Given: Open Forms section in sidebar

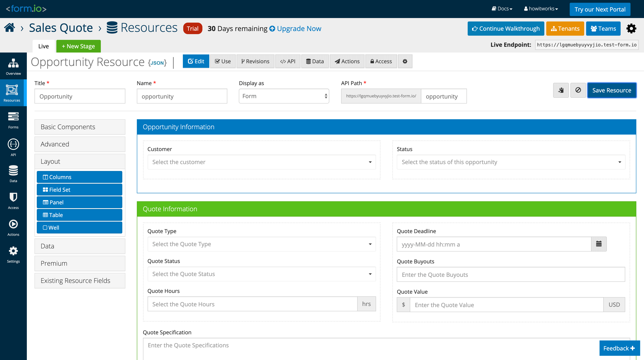Looking at the screenshot, I should pos(13,120).
